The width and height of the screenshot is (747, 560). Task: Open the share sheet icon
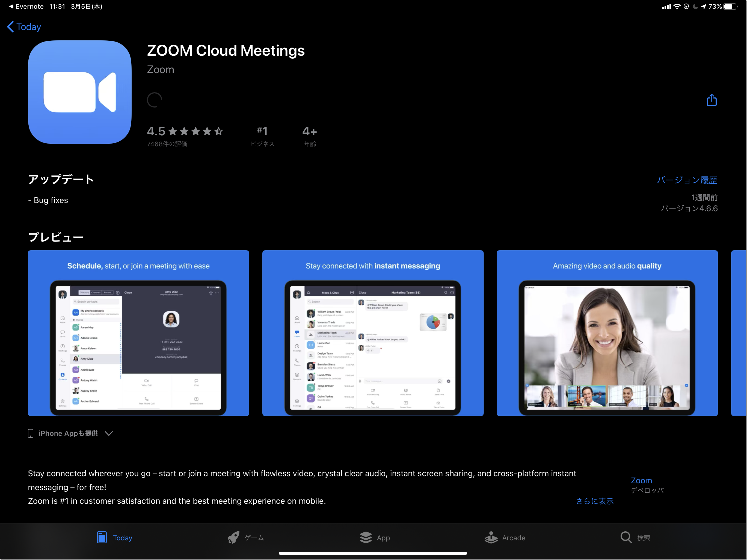pos(711,100)
